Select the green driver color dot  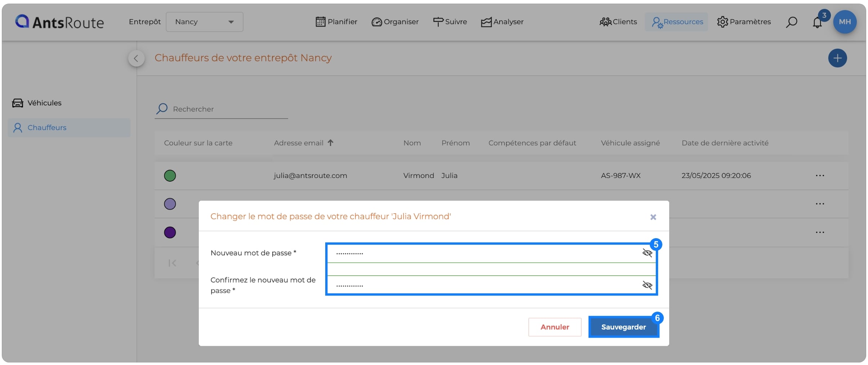[170, 175]
